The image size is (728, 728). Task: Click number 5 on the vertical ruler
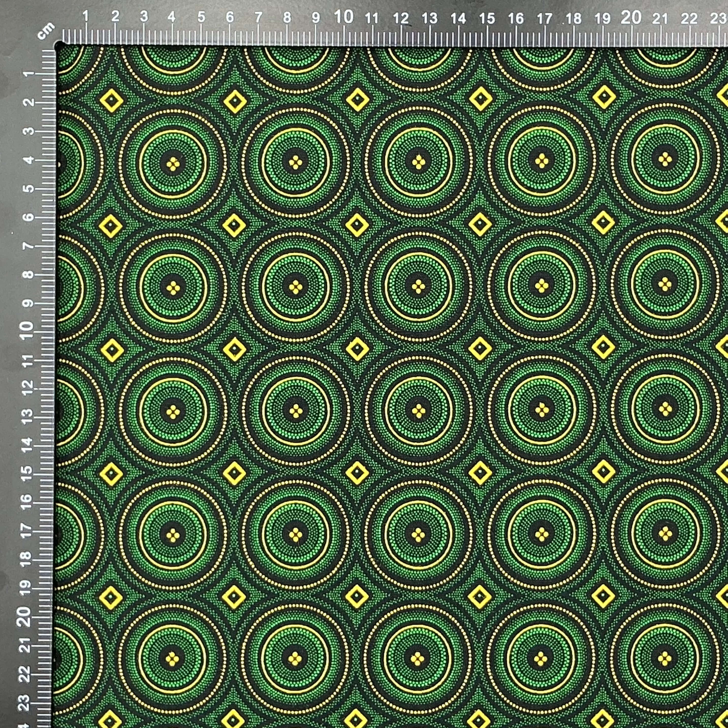(29, 188)
